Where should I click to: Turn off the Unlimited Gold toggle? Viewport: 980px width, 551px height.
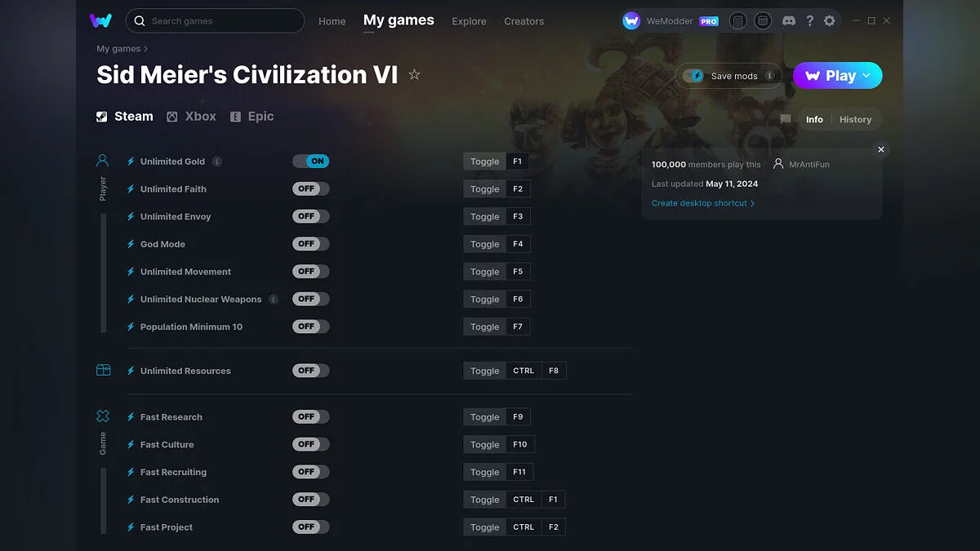(310, 161)
